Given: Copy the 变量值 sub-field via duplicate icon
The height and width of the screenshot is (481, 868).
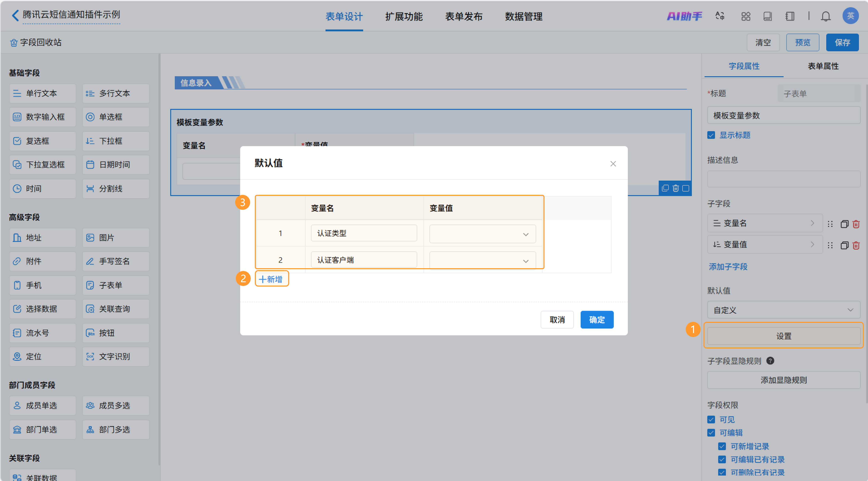Looking at the screenshot, I should coord(844,245).
